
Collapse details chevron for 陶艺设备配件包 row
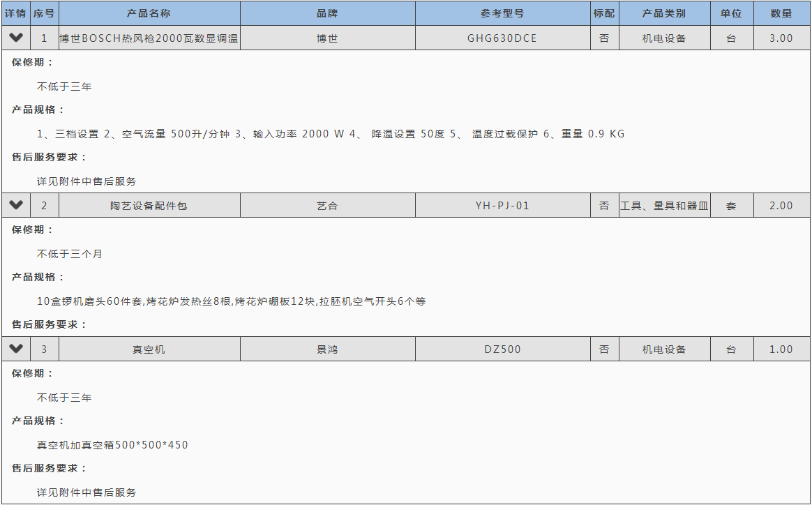tap(16, 205)
